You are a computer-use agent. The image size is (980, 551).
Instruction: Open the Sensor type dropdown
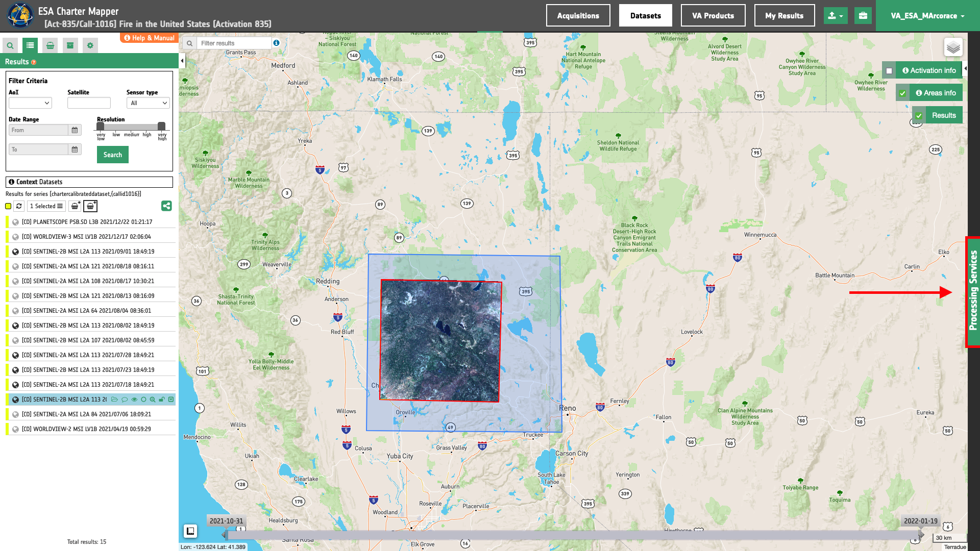point(148,103)
